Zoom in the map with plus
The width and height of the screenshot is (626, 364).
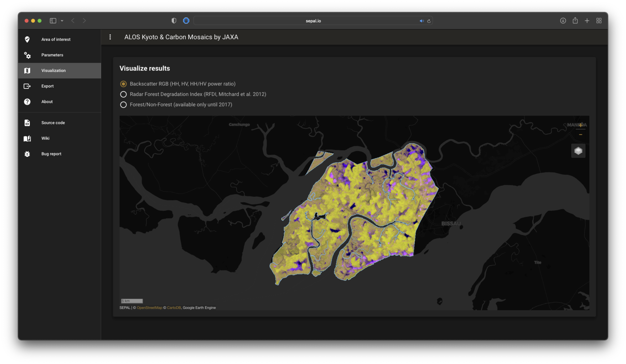click(x=580, y=125)
